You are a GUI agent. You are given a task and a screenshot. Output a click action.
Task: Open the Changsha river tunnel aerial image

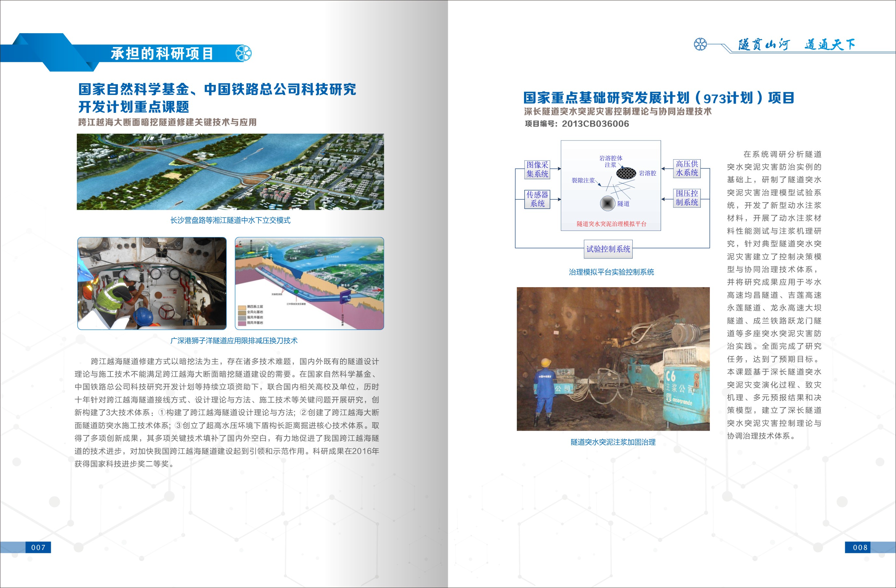[230, 171]
